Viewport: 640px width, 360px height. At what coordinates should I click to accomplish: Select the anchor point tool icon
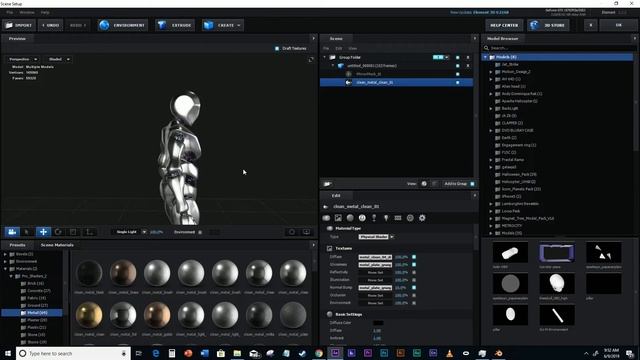(89, 232)
